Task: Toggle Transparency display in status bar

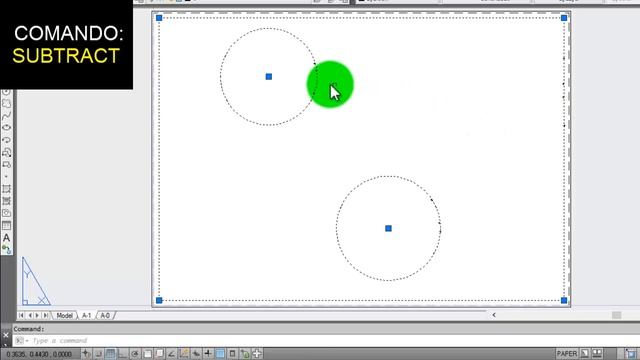Action: tap(220, 353)
